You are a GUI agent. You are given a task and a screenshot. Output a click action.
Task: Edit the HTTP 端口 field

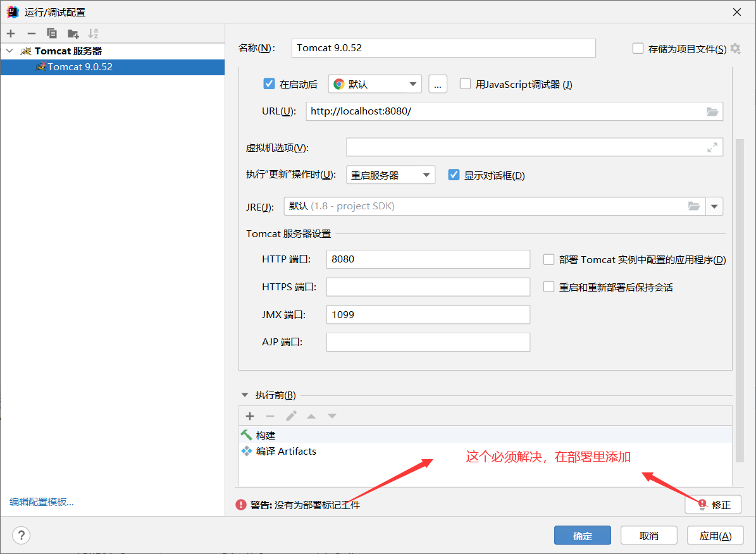click(x=428, y=259)
